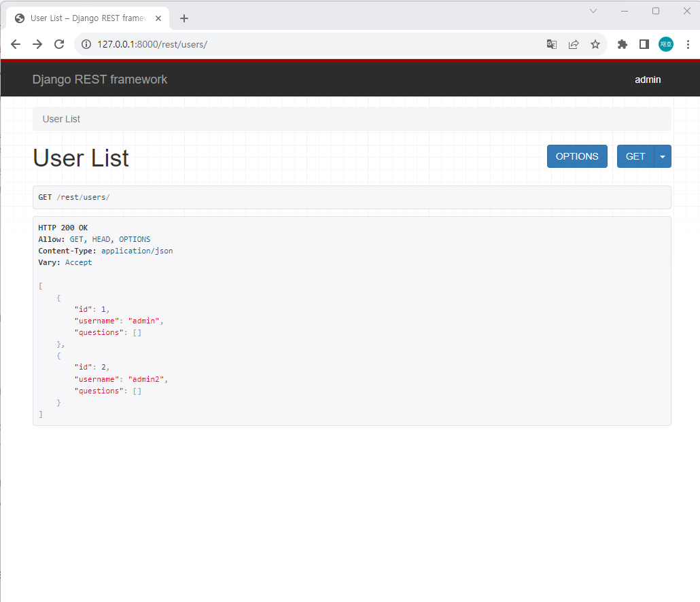Screen dimensions: 700x602
Task: Maximize the browser window
Action: pyautogui.click(x=656, y=11)
